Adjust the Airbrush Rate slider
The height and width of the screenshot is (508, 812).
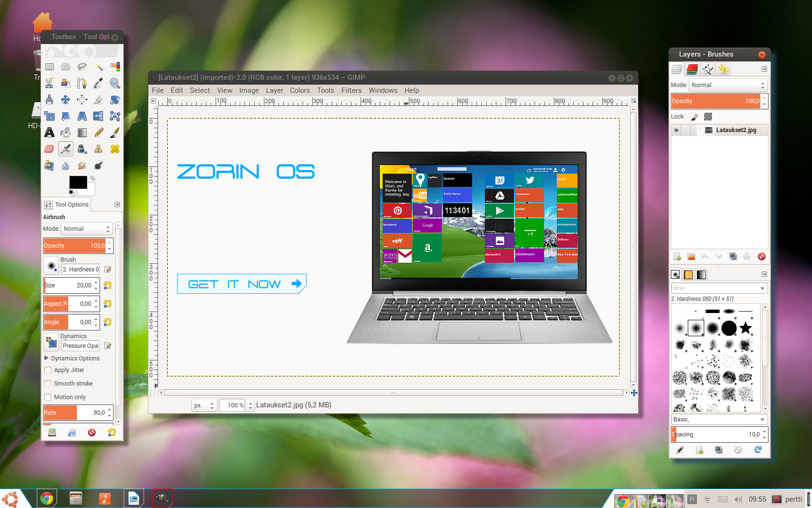(75, 413)
